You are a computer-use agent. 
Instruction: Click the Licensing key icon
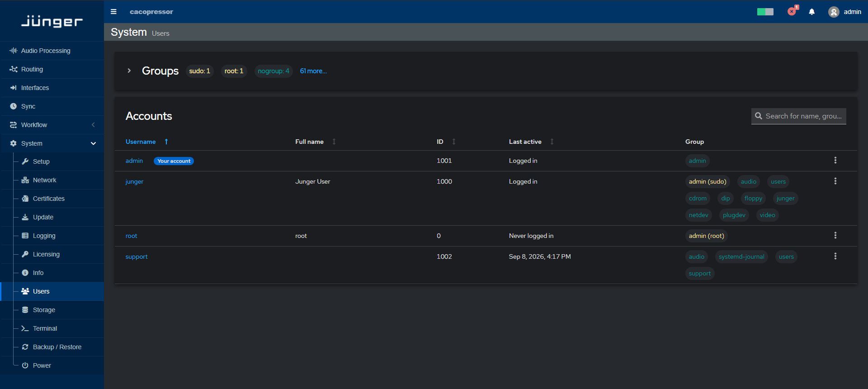25,254
